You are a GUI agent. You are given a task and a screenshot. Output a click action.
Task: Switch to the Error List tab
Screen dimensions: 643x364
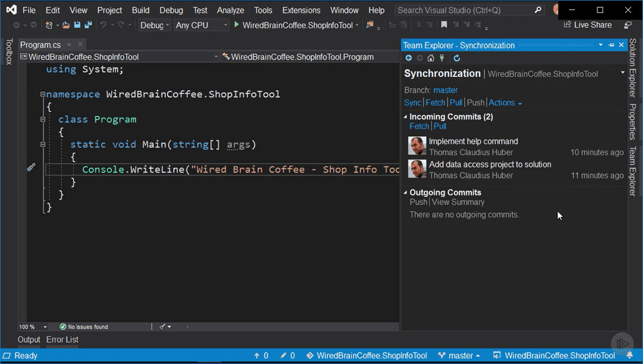[62, 340]
